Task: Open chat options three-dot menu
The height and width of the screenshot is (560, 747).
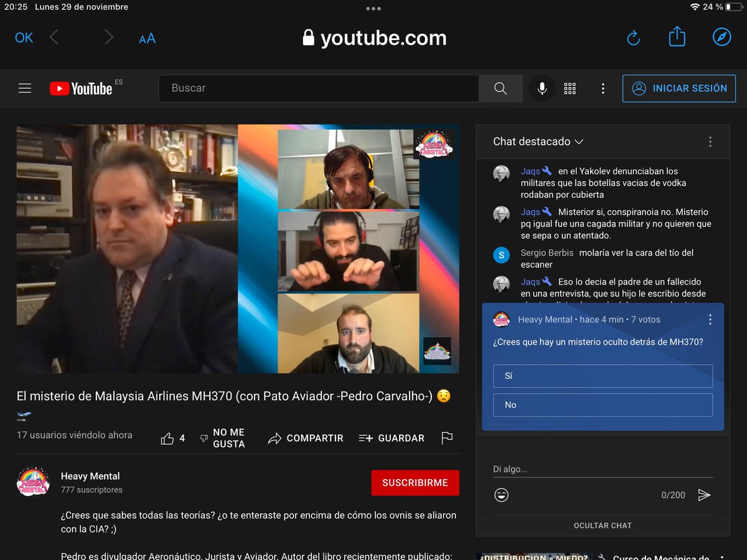Action: point(710,142)
